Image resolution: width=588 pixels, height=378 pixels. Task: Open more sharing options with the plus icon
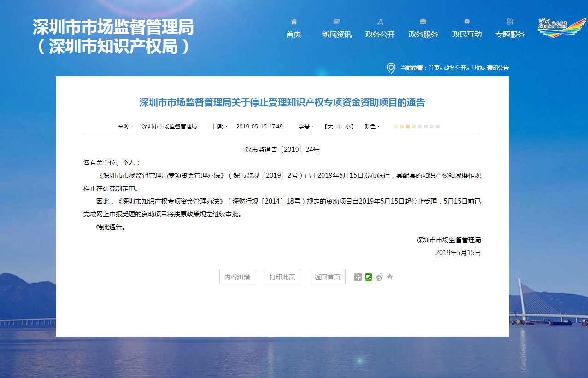(x=358, y=277)
